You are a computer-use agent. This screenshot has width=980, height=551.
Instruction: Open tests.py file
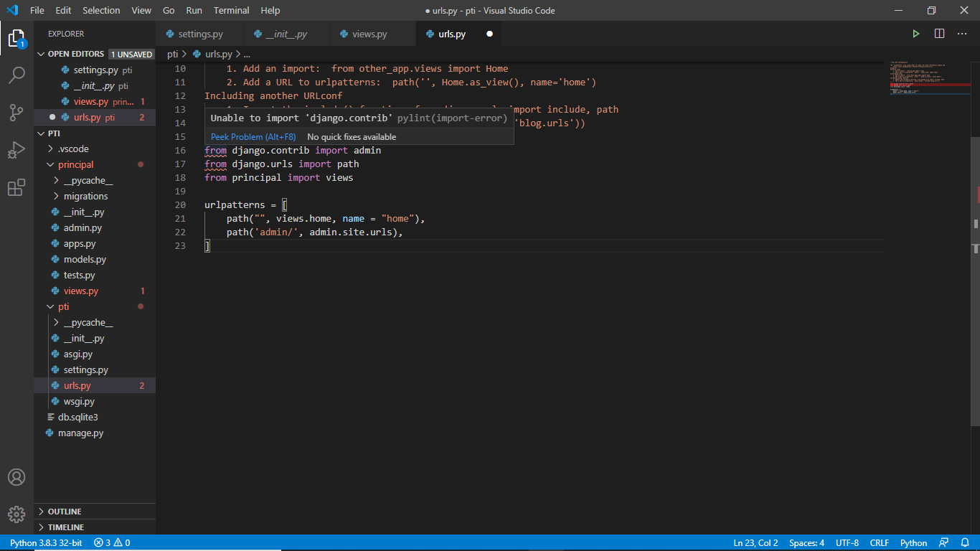tap(79, 275)
